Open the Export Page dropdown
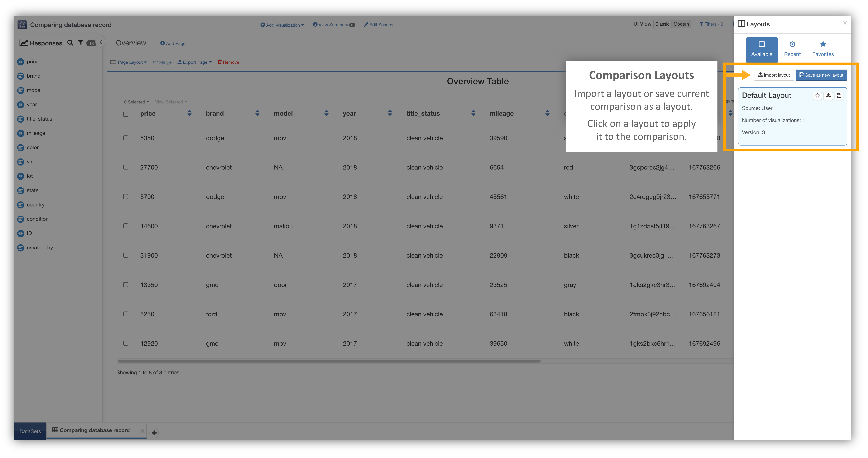The width and height of the screenshot is (868, 458). coord(195,62)
